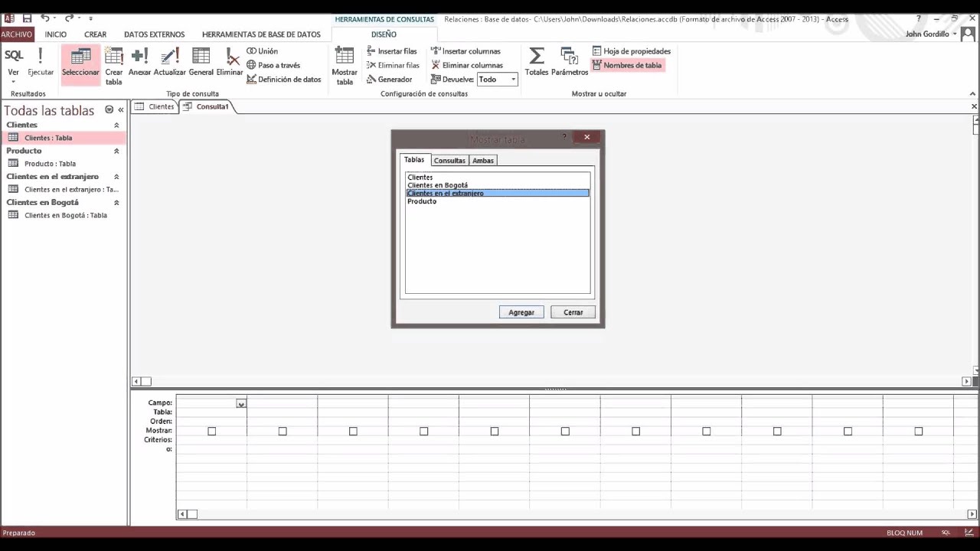Toggle the Totales row

(537, 62)
